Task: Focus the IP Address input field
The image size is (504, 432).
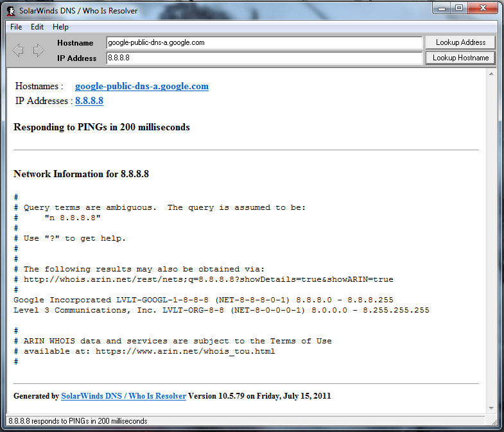Action: 265,58
